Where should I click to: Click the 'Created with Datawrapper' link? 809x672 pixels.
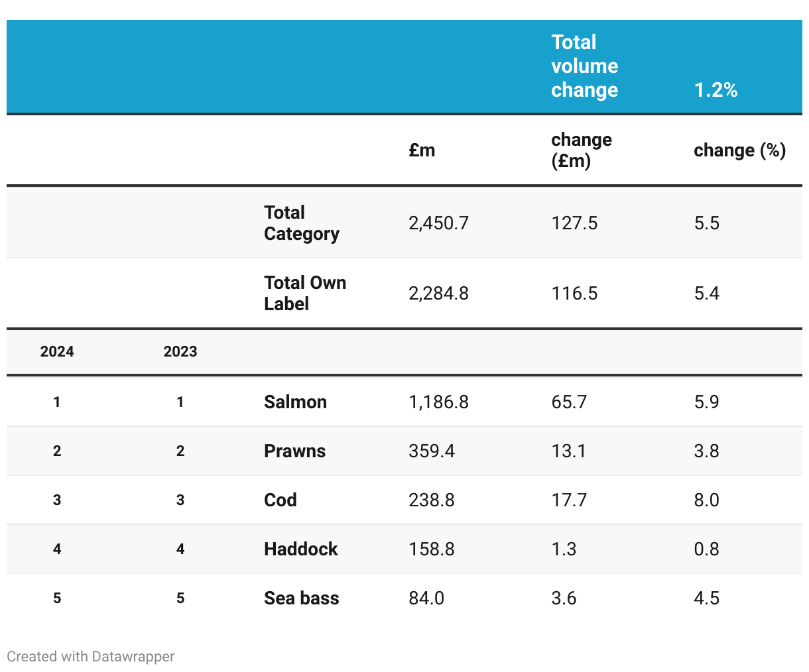click(91, 657)
